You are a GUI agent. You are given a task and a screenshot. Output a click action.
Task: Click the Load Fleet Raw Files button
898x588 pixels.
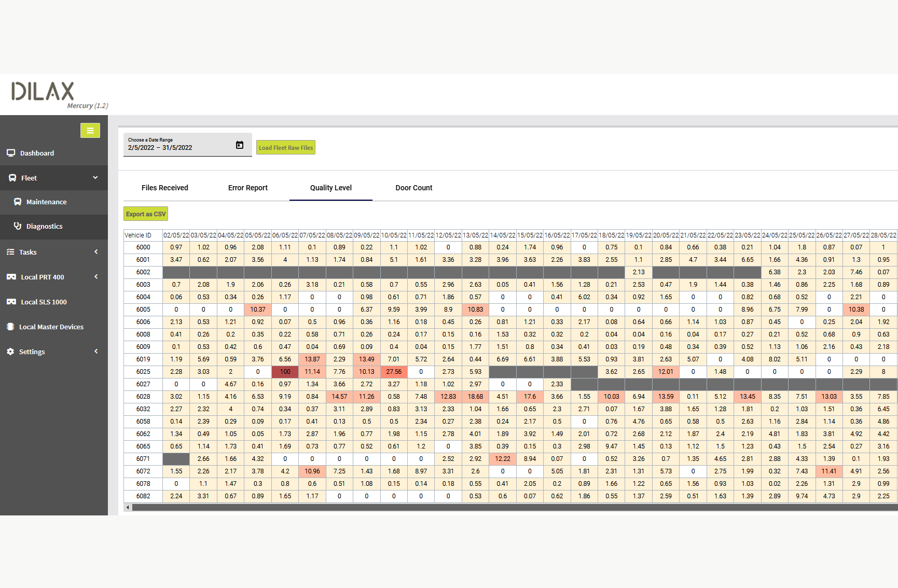(285, 147)
